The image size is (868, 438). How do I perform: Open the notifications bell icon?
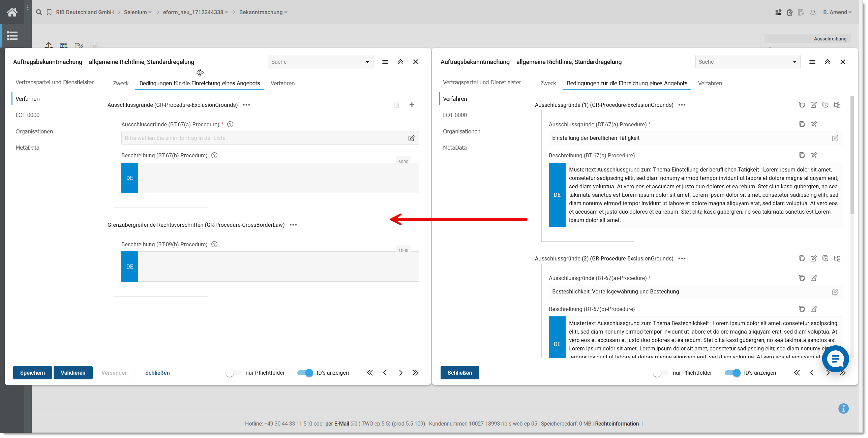point(813,12)
